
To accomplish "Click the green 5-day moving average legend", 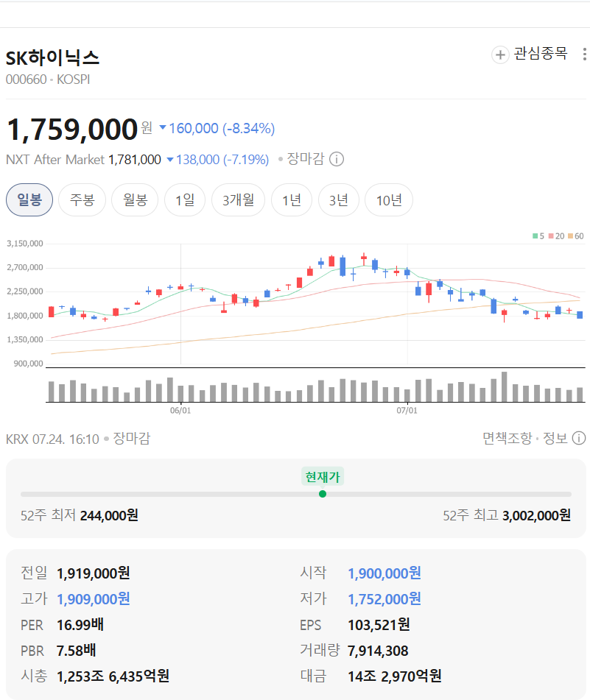I will tap(538, 236).
